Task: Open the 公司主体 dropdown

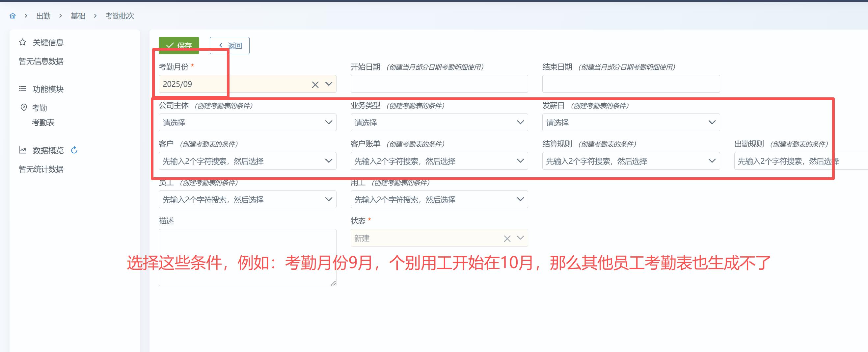Action: [x=247, y=122]
